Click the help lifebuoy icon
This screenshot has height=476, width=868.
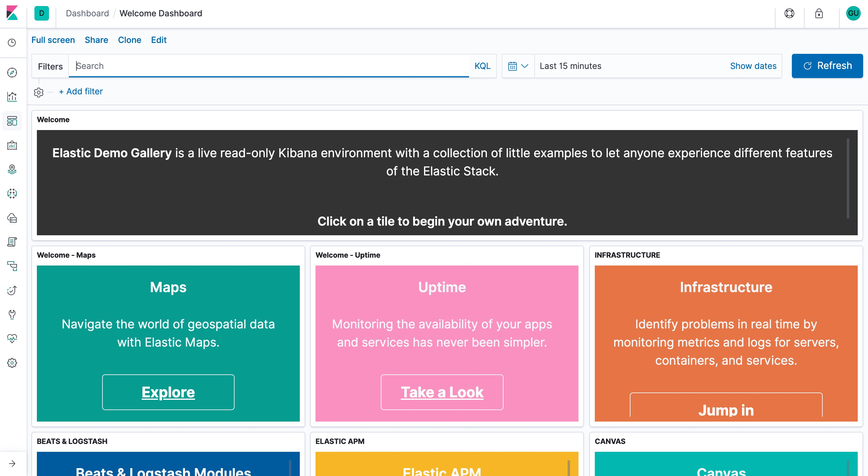point(789,14)
